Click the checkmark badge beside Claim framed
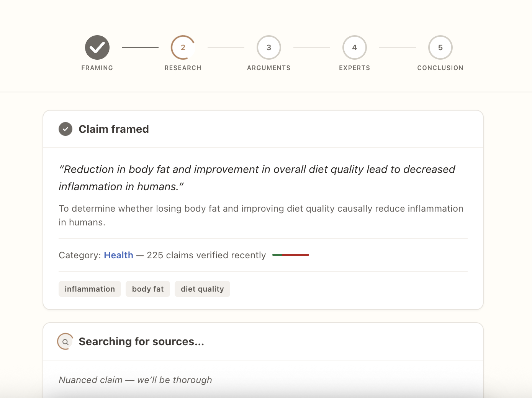The image size is (532, 398). tap(65, 129)
